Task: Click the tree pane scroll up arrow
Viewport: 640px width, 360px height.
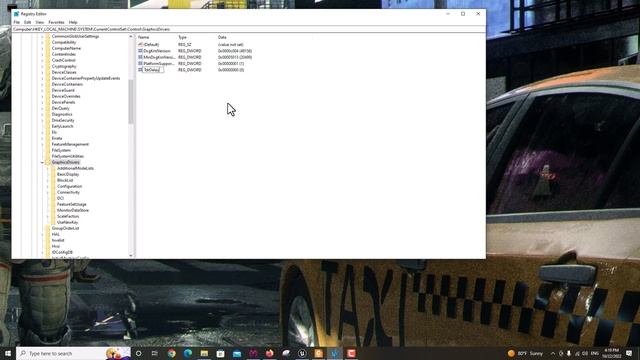Action: tap(131, 37)
